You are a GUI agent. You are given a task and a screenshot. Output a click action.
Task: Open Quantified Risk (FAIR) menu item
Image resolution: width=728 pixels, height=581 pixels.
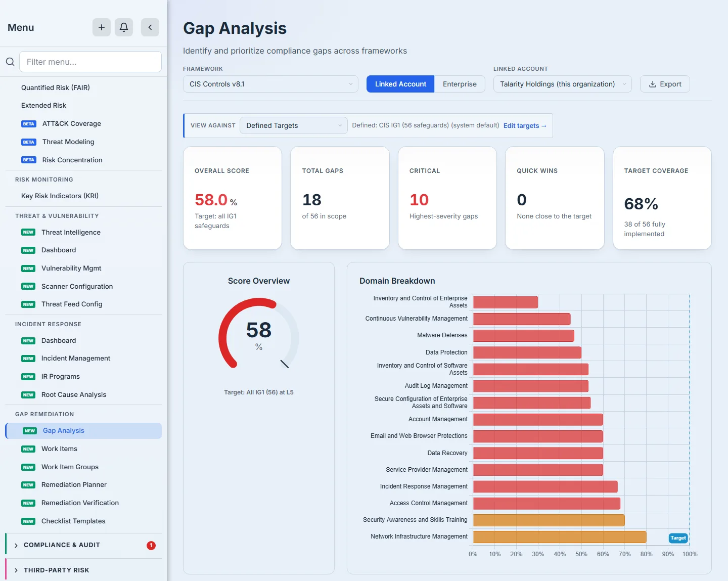pyautogui.click(x=56, y=87)
